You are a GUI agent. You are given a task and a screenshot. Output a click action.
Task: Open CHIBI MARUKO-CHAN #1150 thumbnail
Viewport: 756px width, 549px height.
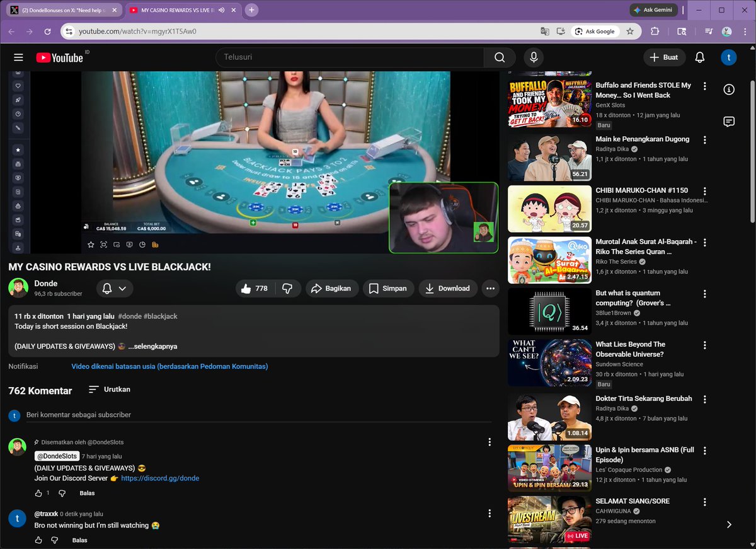[549, 209]
